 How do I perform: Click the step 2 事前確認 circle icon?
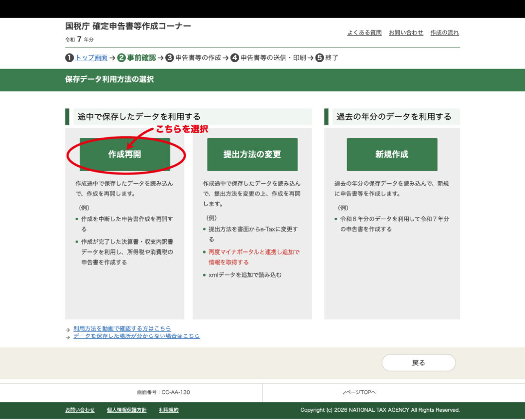coord(122,58)
